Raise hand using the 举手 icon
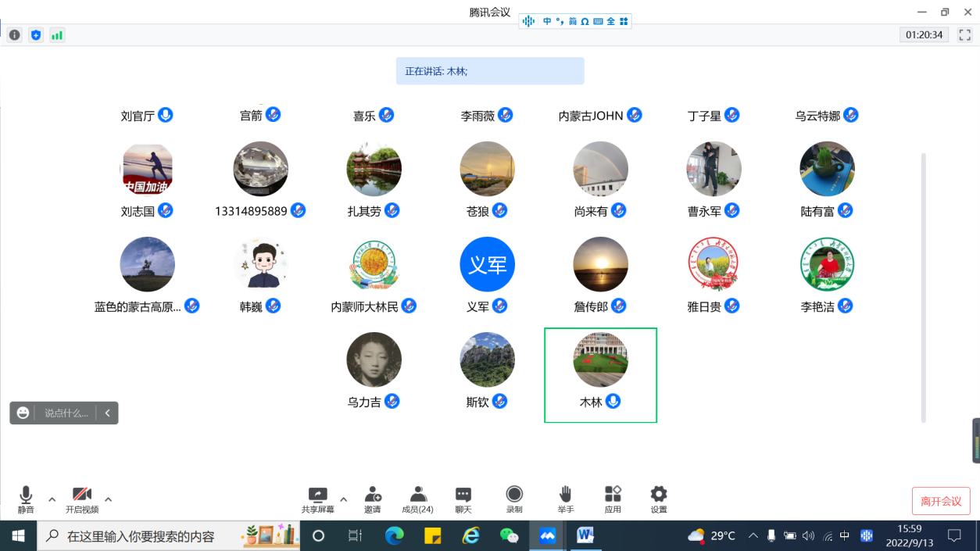980x551 pixels. point(565,499)
